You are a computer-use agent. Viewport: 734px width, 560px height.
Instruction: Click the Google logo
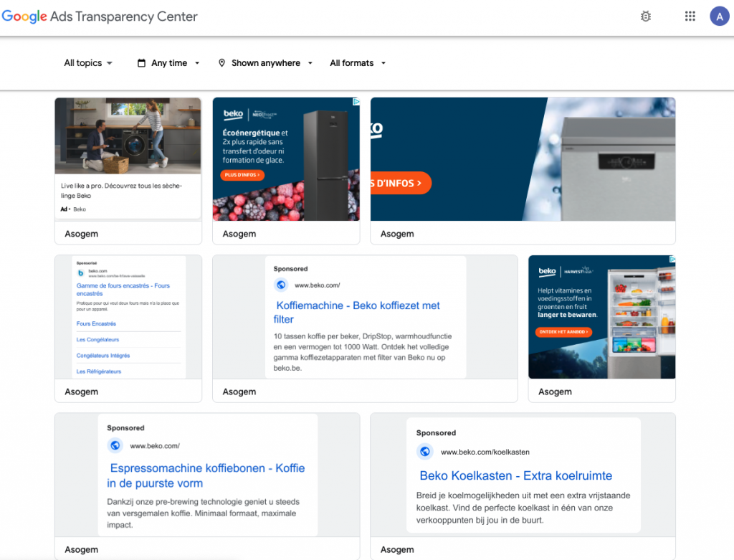24,16
